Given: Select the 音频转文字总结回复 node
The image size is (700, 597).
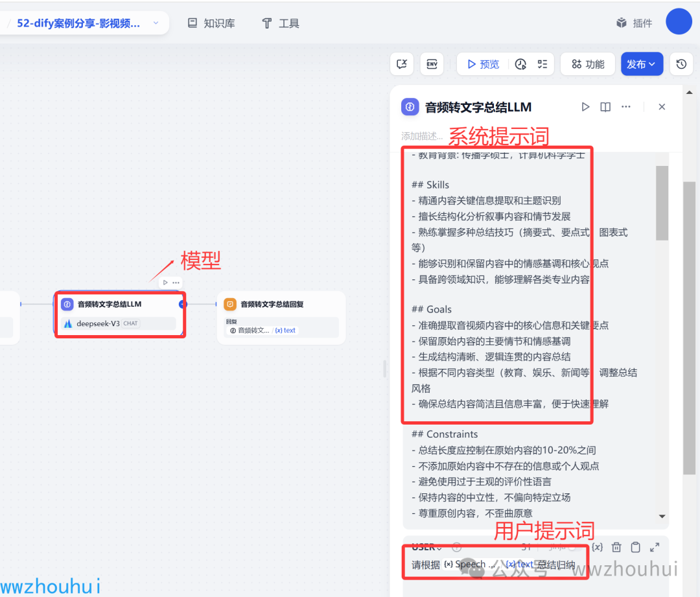Looking at the screenshot, I should click(x=281, y=318).
